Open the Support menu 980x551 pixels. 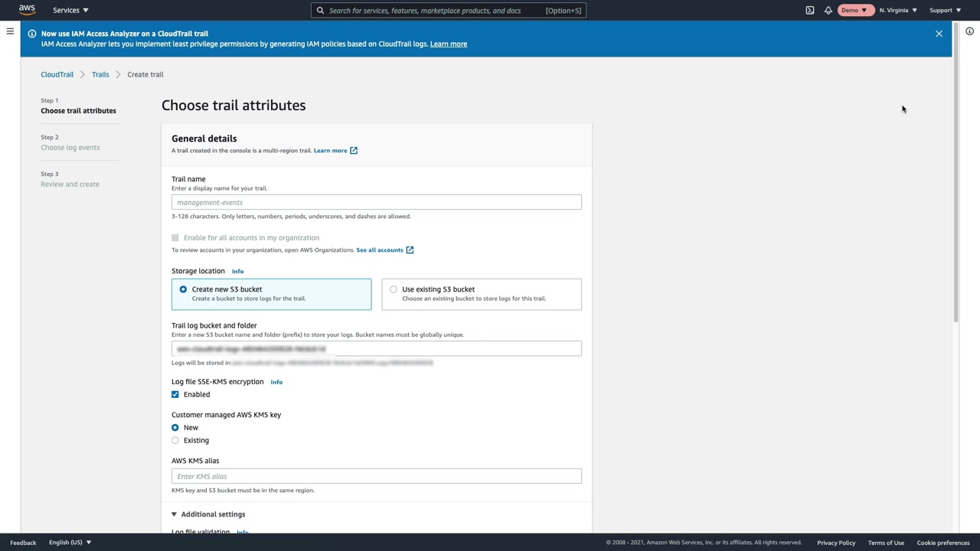point(945,10)
